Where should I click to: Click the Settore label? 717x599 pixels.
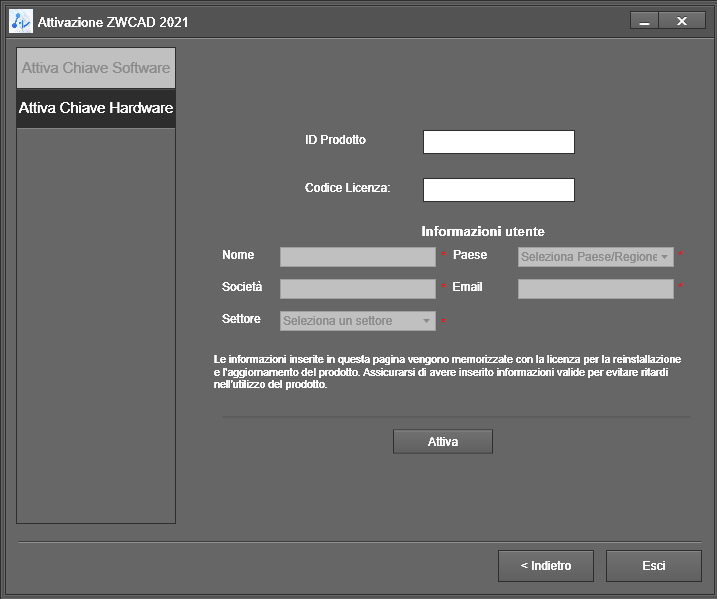pos(241,319)
